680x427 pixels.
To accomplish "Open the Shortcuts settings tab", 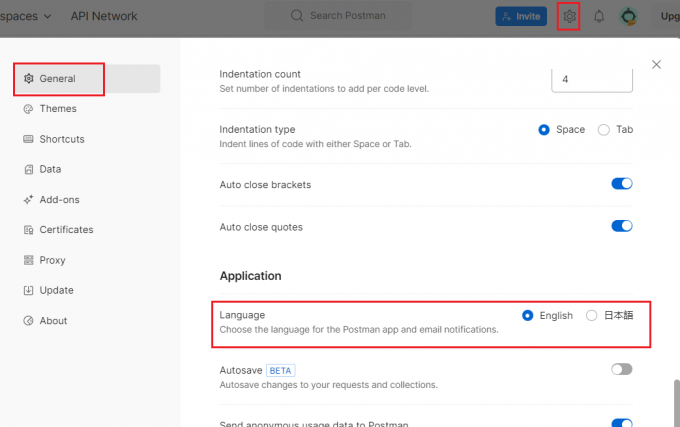I will pyautogui.click(x=62, y=139).
